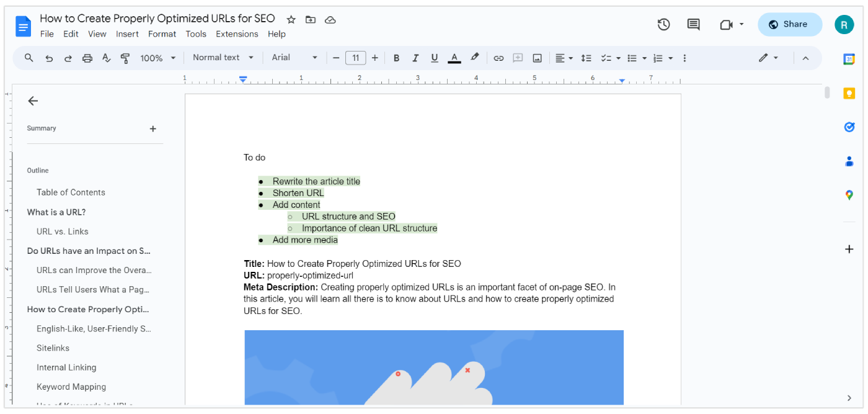
Task: Open the Extensions menu
Action: [237, 34]
